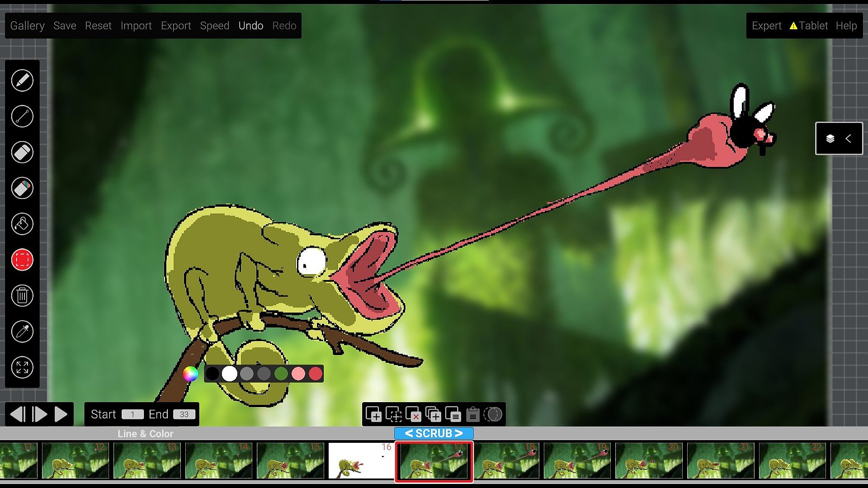Select the Eyedropper color picker tool
The height and width of the screenshot is (488, 868).
pyautogui.click(x=22, y=332)
